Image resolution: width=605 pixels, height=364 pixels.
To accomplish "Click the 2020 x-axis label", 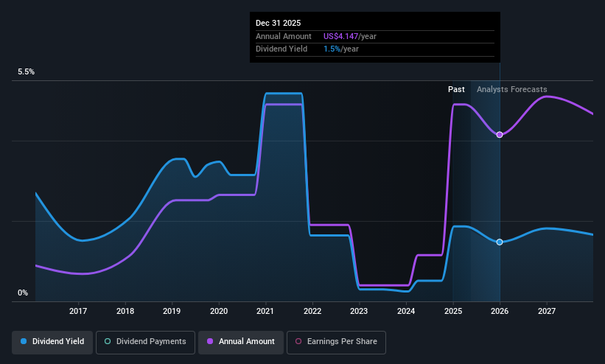I will (219, 311).
